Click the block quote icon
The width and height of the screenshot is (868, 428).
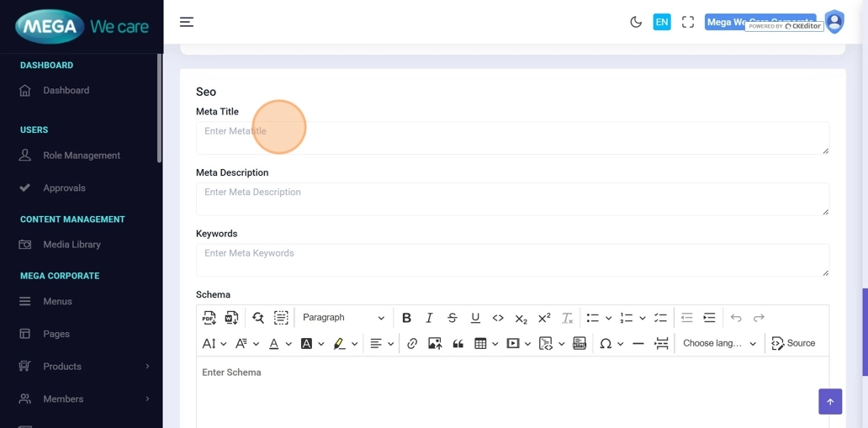[458, 344]
